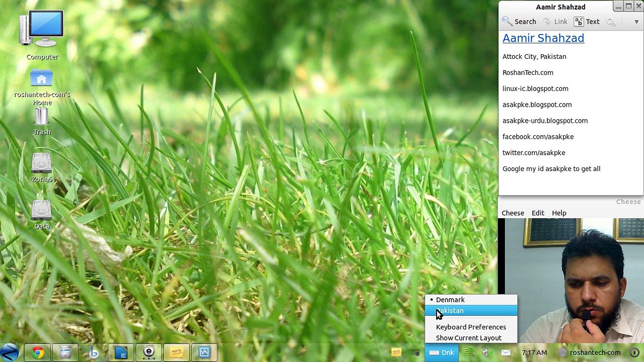Switch to the Cheese webcam taskbar button

click(148, 353)
